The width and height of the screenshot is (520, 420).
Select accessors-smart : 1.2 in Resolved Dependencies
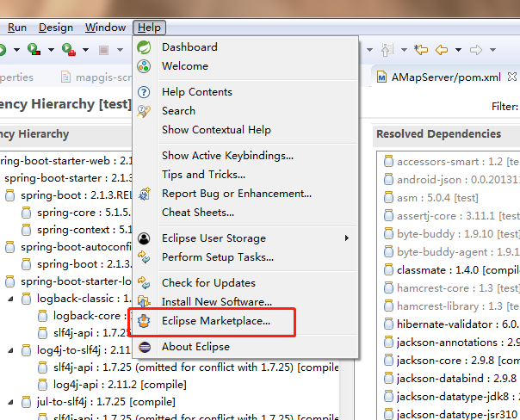[451, 162]
